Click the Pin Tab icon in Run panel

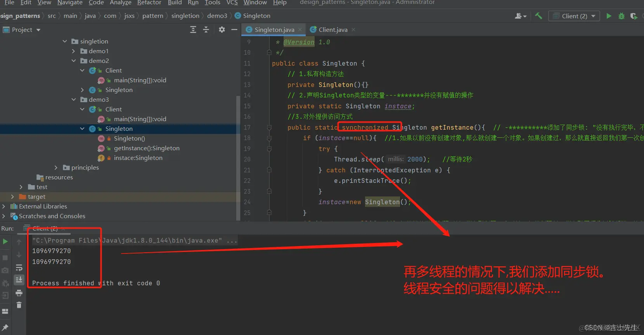(x=5, y=327)
